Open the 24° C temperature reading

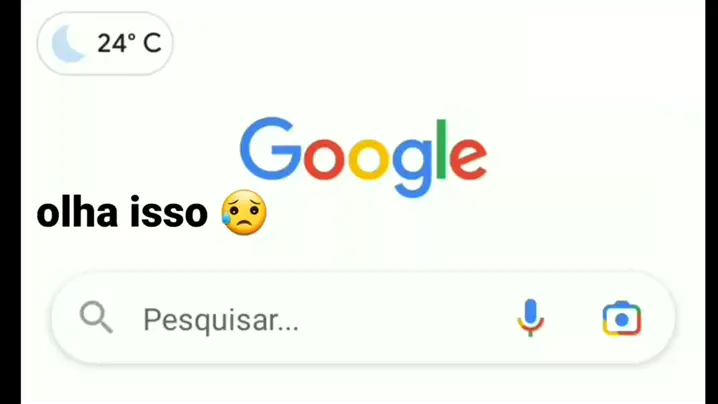point(129,44)
